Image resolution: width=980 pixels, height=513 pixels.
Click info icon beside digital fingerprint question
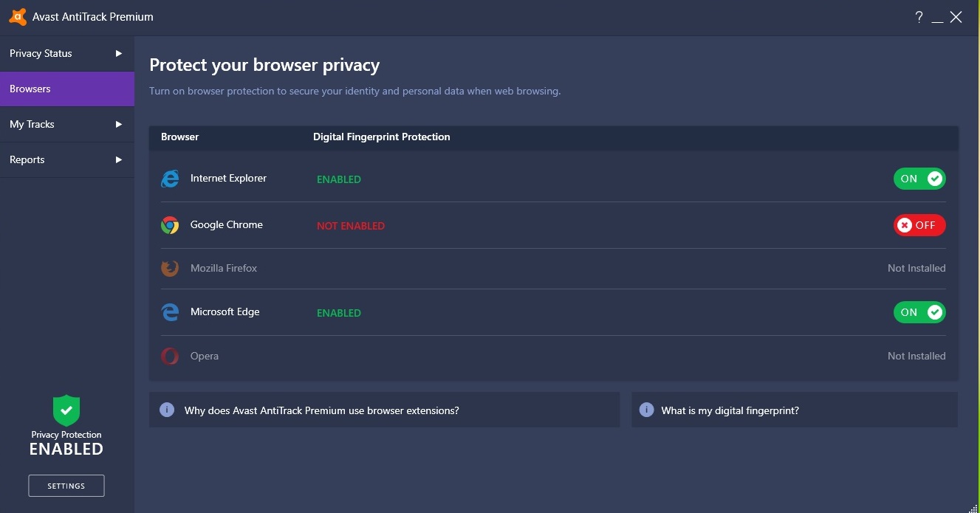tap(646, 410)
